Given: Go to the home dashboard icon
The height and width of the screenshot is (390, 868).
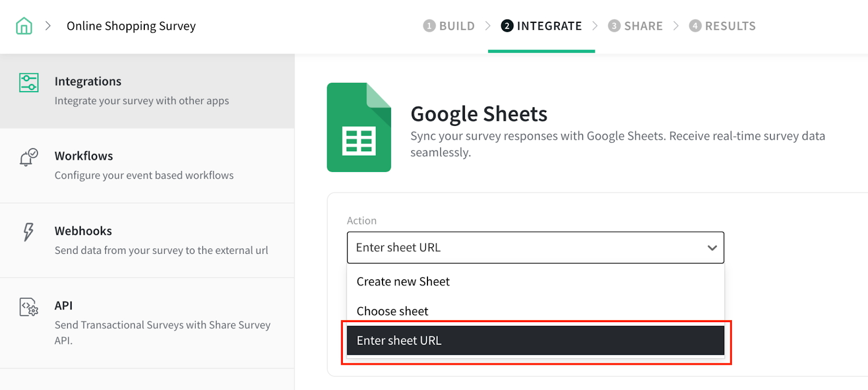Looking at the screenshot, I should click(x=24, y=25).
